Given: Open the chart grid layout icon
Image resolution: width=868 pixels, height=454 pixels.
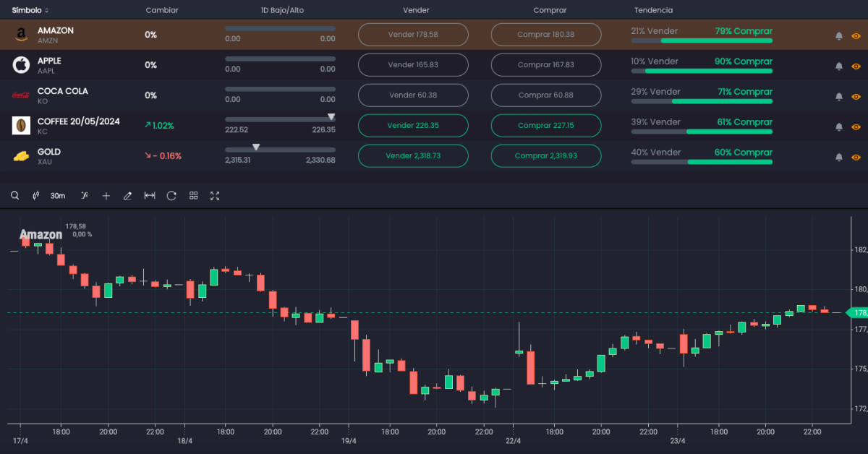Looking at the screenshot, I should 193,196.
